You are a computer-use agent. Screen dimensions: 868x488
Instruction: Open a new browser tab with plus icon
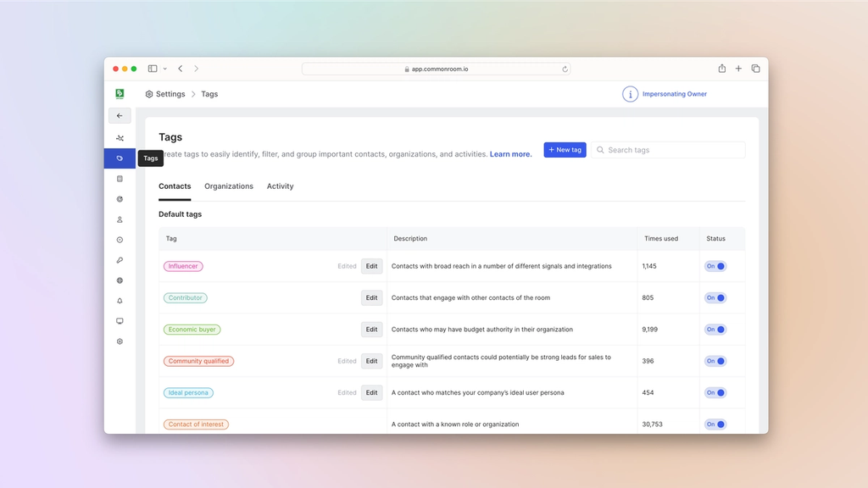(x=738, y=69)
